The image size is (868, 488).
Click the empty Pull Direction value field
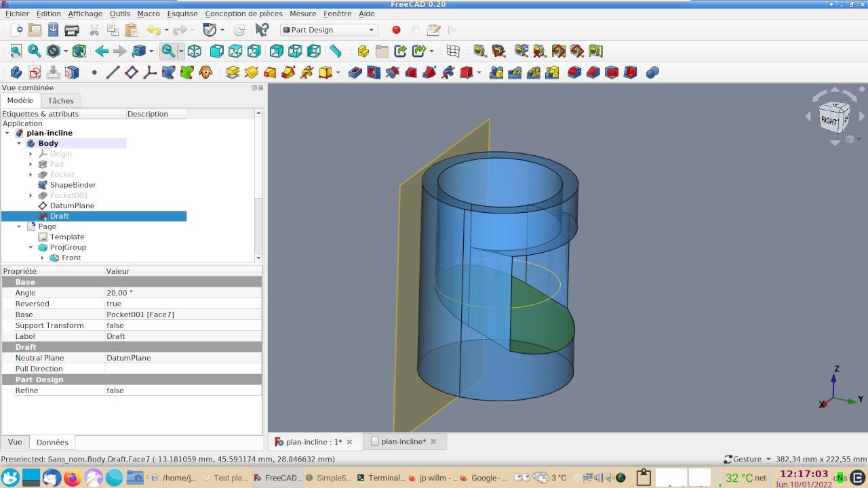183,369
